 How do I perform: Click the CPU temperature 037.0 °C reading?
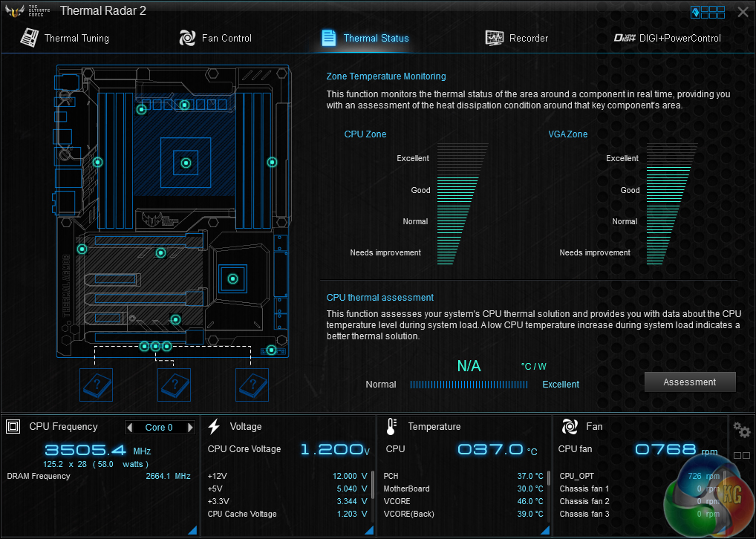tap(497, 449)
